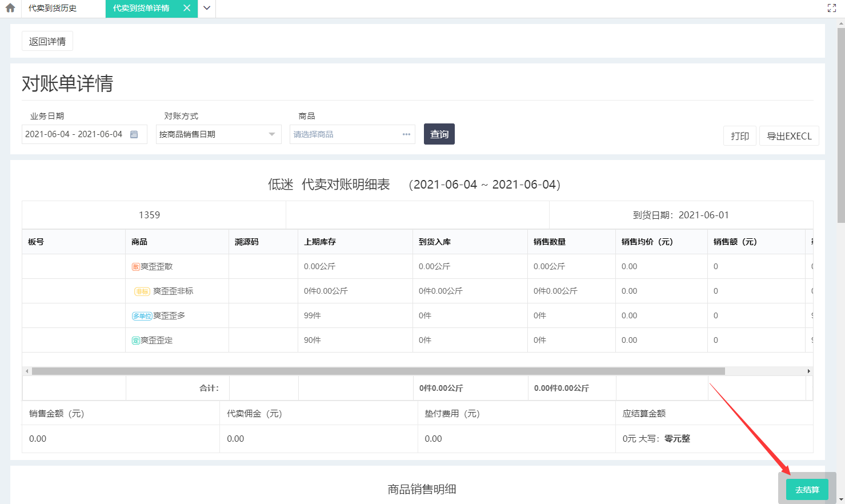Open the 业务日期 date range field
This screenshot has width=845, height=504.
coord(85,134)
